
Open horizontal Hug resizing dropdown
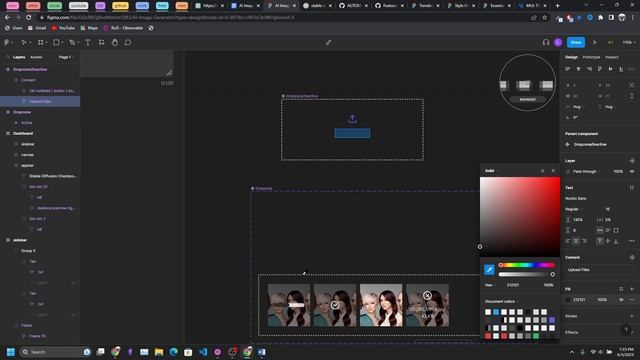click(579, 107)
